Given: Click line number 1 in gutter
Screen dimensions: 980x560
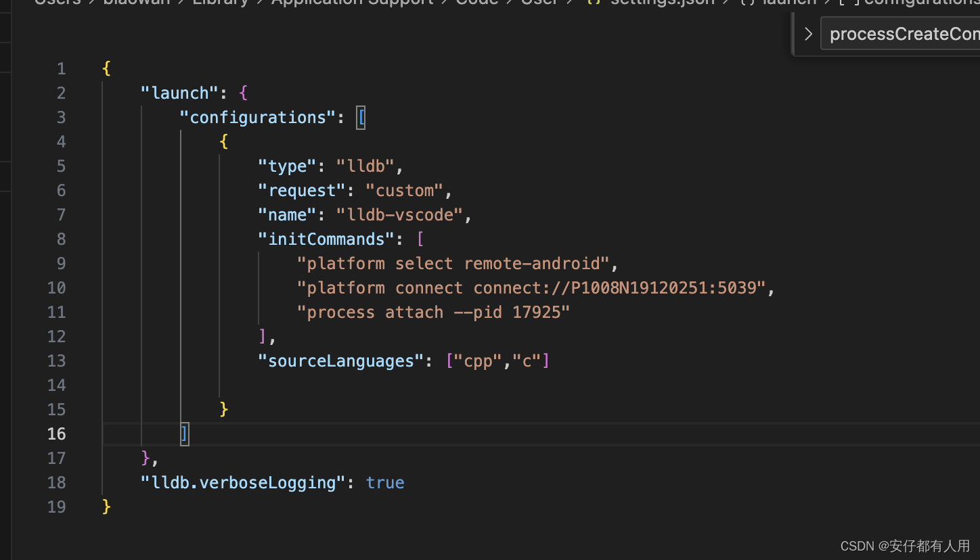Looking at the screenshot, I should point(62,69).
